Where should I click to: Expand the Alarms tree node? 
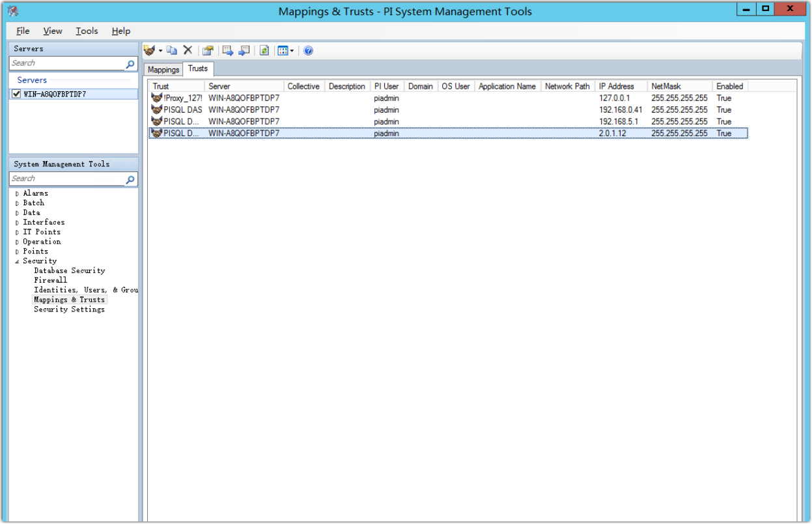pos(17,194)
